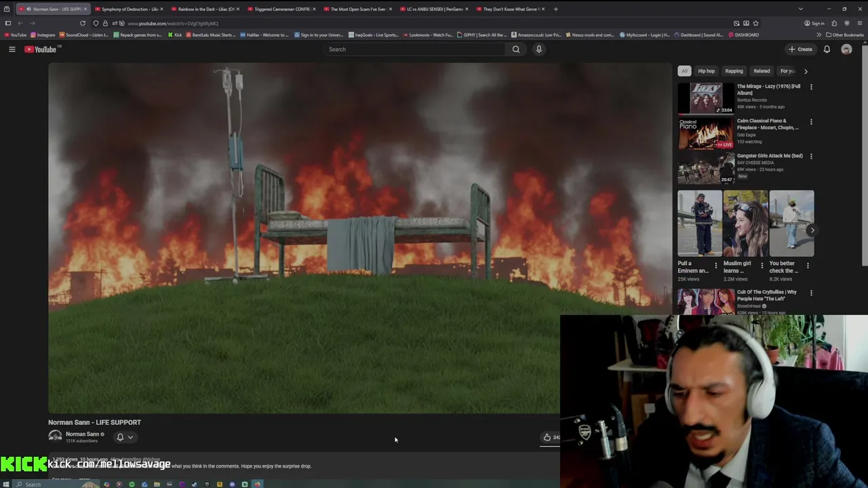Select the Hip hop filter chip
This screenshot has height=488, width=868.
[706, 71]
